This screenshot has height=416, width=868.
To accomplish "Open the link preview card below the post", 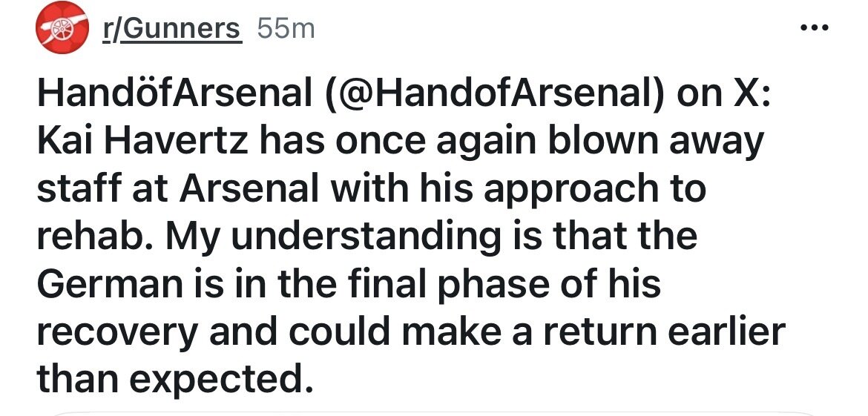I will click(x=434, y=412).
